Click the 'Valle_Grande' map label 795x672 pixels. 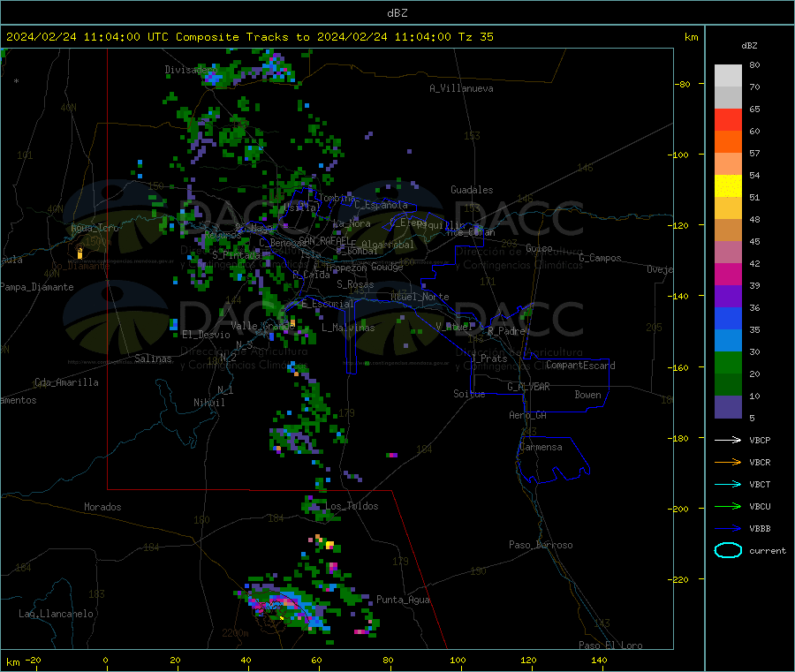pyautogui.click(x=263, y=325)
